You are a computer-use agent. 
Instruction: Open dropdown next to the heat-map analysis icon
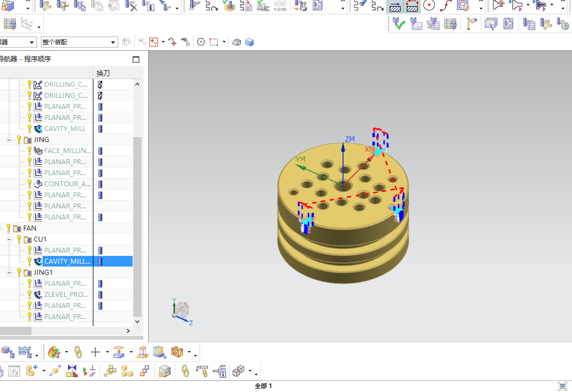(x=66, y=352)
